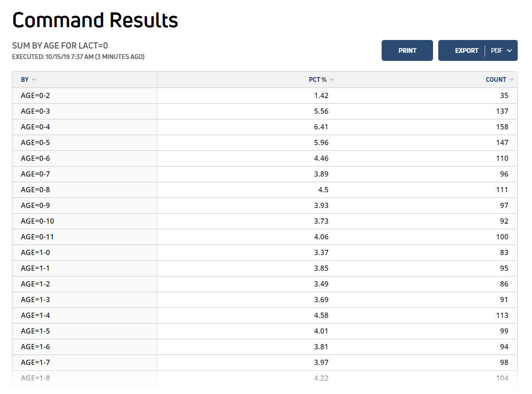The image size is (532, 394).
Task: Click the chevron beside PCT % header
Action: 332,79
